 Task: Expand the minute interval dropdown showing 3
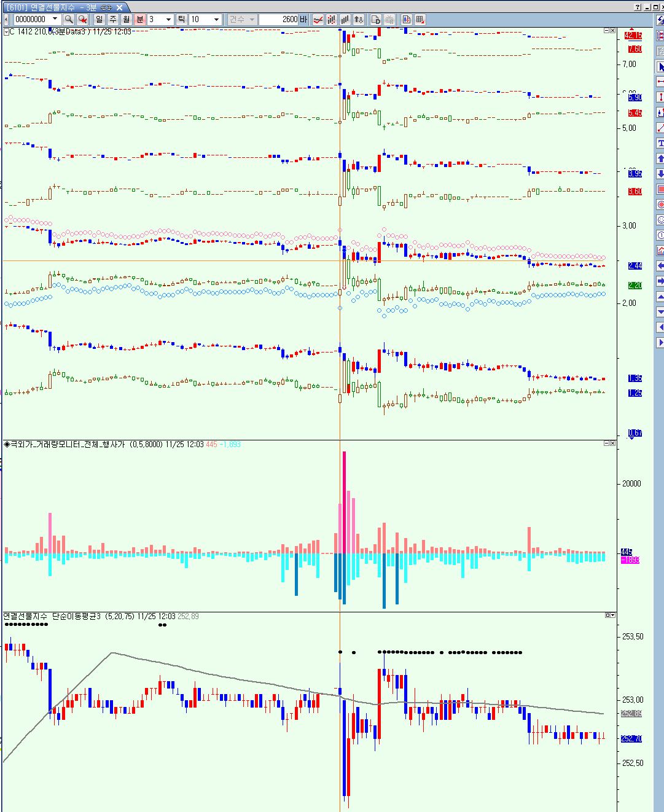click(168, 20)
